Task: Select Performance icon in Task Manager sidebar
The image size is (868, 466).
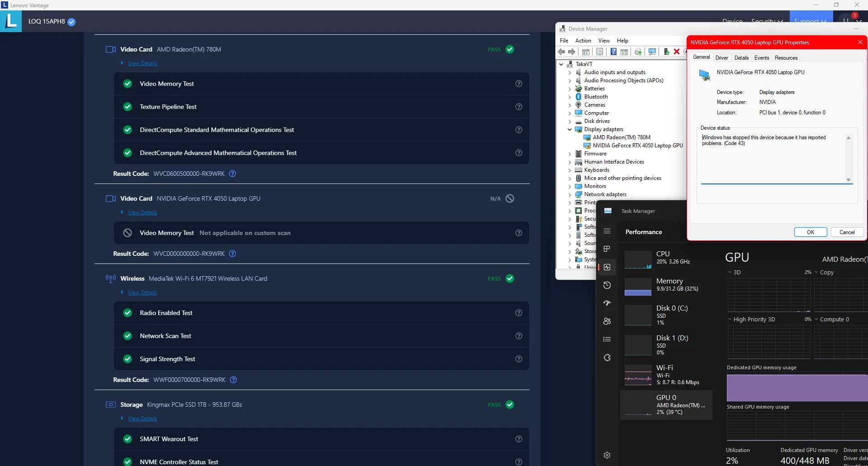Action: click(607, 267)
